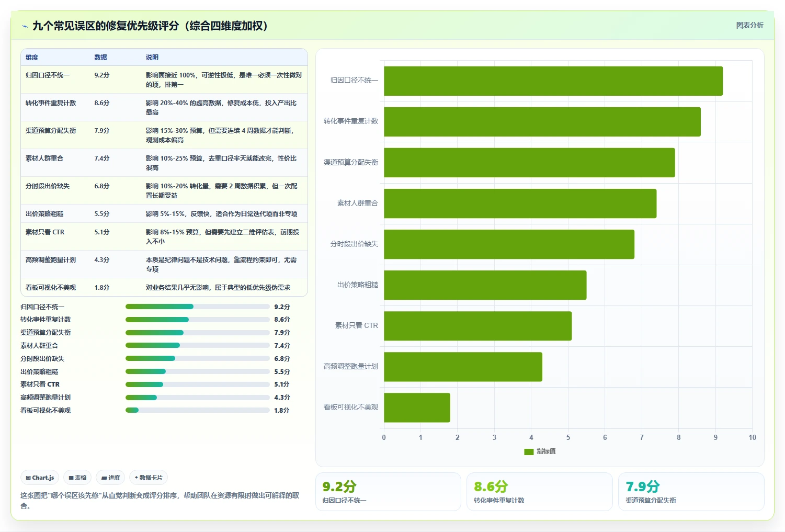The width and height of the screenshot is (785, 532).
Task: Click the 归因口径不统一 chart bar
Action: tap(553, 81)
